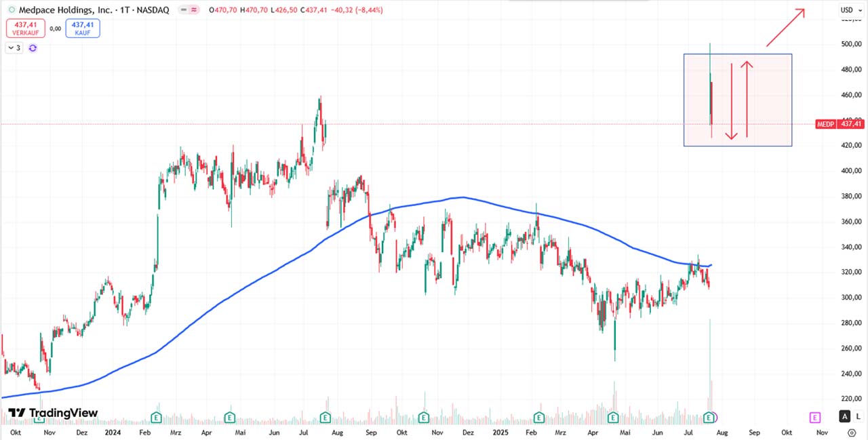
Task: Click the earnings marker near Feb 2024
Action: pos(156,417)
